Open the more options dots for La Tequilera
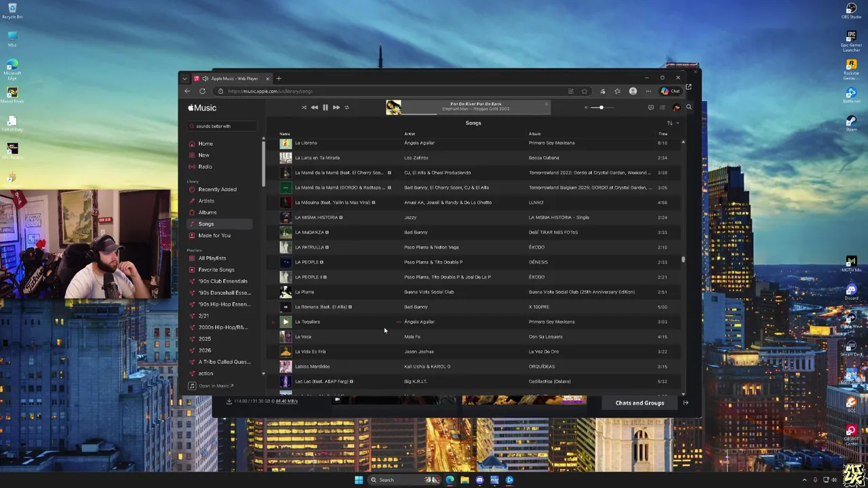Screen dimensions: 868x488 (x=399, y=322)
